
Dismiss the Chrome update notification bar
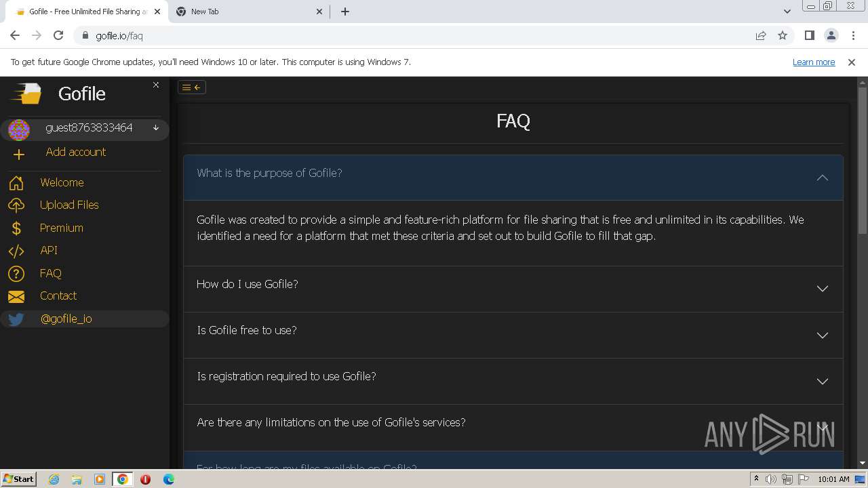pos(852,62)
